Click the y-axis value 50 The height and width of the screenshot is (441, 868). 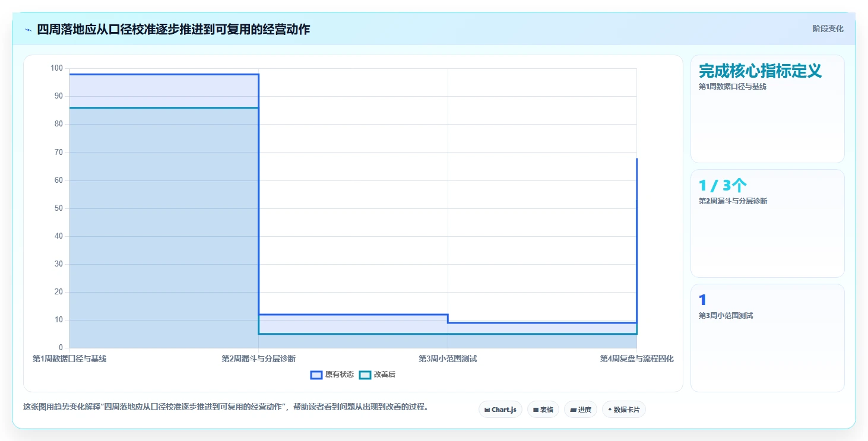58,208
